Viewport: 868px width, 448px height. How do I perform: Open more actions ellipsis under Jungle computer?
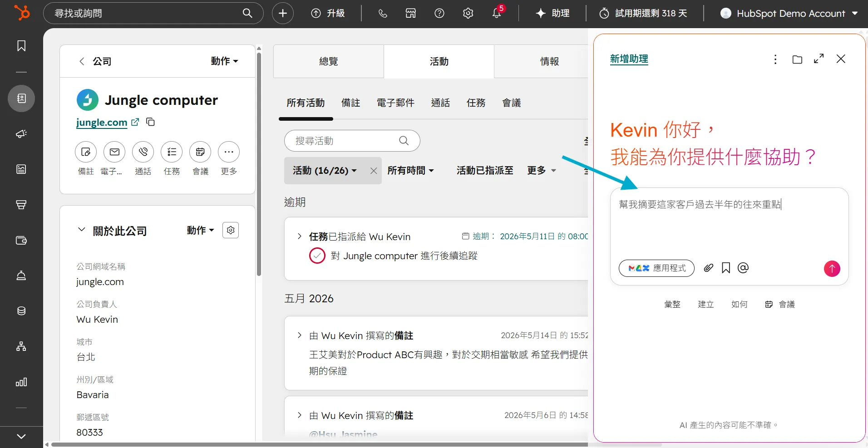point(229,152)
